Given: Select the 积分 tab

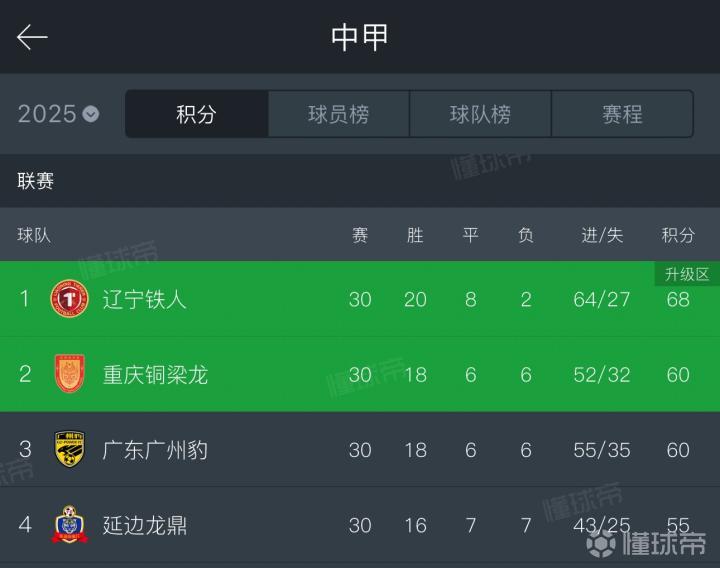Looking at the screenshot, I should coord(196,114).
